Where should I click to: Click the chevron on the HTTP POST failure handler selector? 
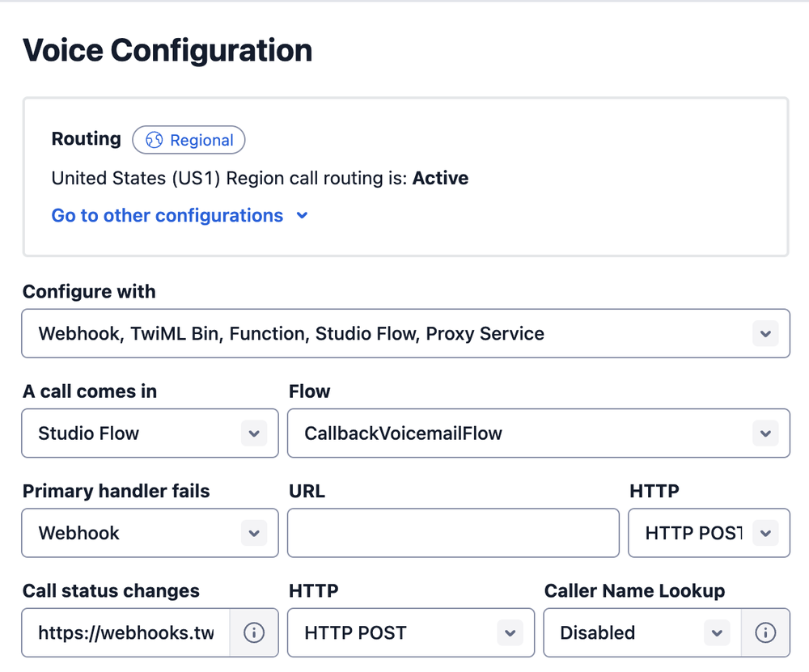765,533
